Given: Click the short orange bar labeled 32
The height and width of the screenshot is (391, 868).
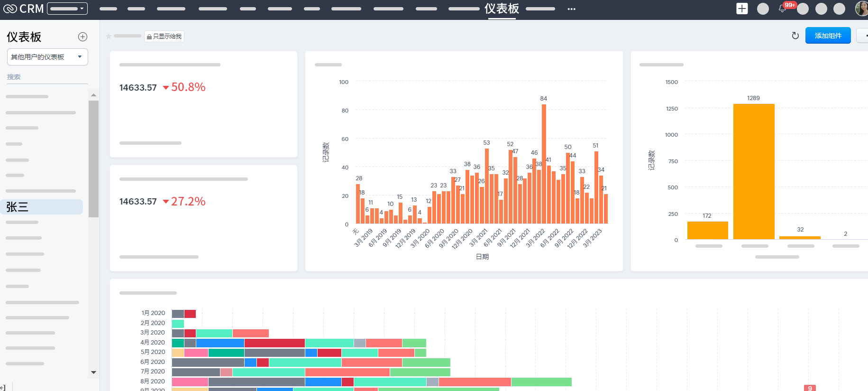Looking at the screenshot, I should point(800,238).
